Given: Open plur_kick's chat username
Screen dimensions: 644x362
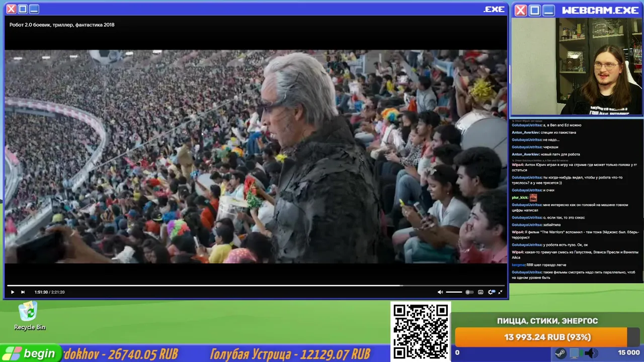Looking at the screenshot, I should tap(520, 198).
